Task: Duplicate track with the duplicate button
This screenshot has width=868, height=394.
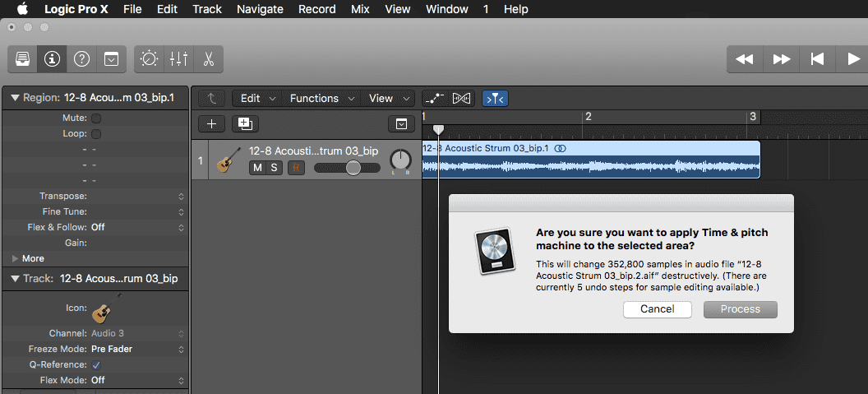Action: 245,124
